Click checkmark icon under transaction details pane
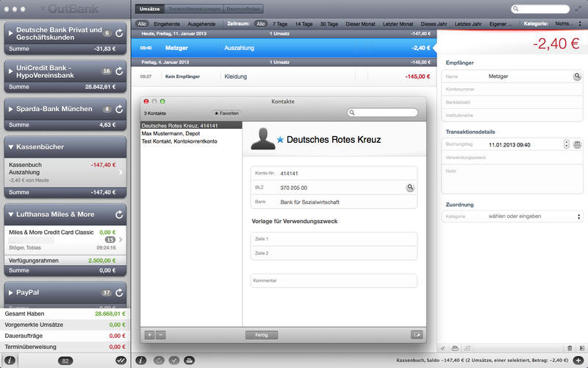This screenshot has width=588, height=368. coord(443,348)
